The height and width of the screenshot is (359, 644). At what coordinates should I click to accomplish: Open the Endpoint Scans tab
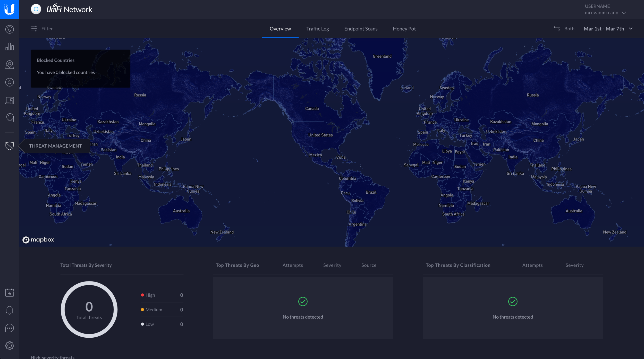coord(361,29)
